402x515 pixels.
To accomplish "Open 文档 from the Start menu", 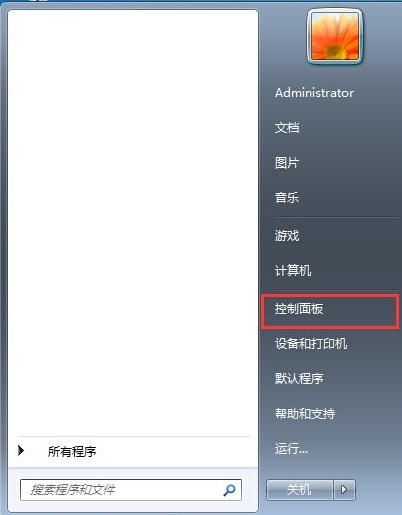I will (x=287, y=128).
